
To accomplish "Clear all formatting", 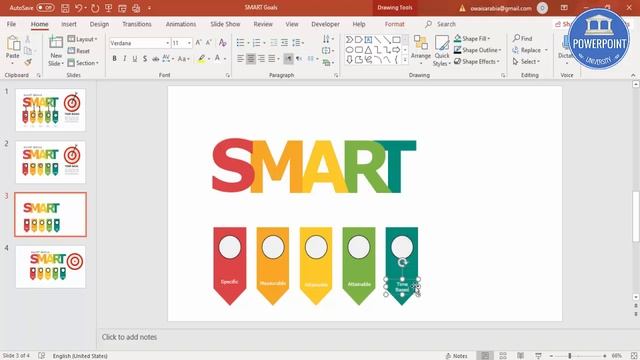I will coord(222,43).
